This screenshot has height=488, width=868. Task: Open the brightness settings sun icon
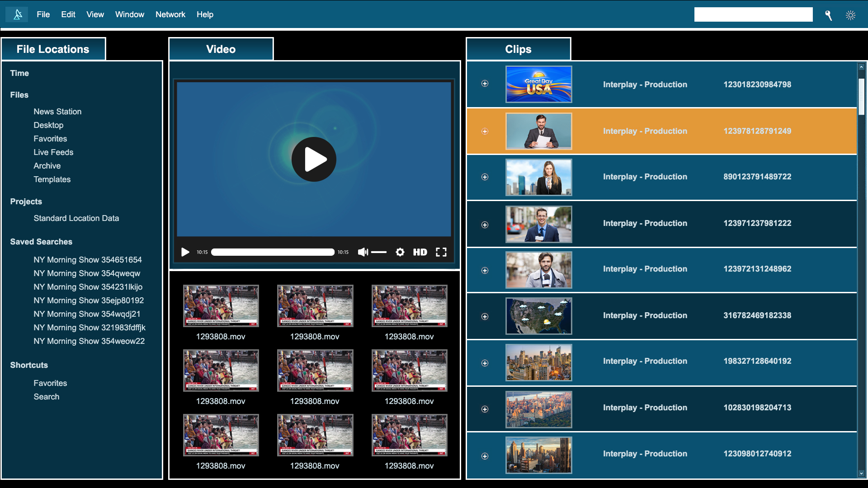coord(850,15)
